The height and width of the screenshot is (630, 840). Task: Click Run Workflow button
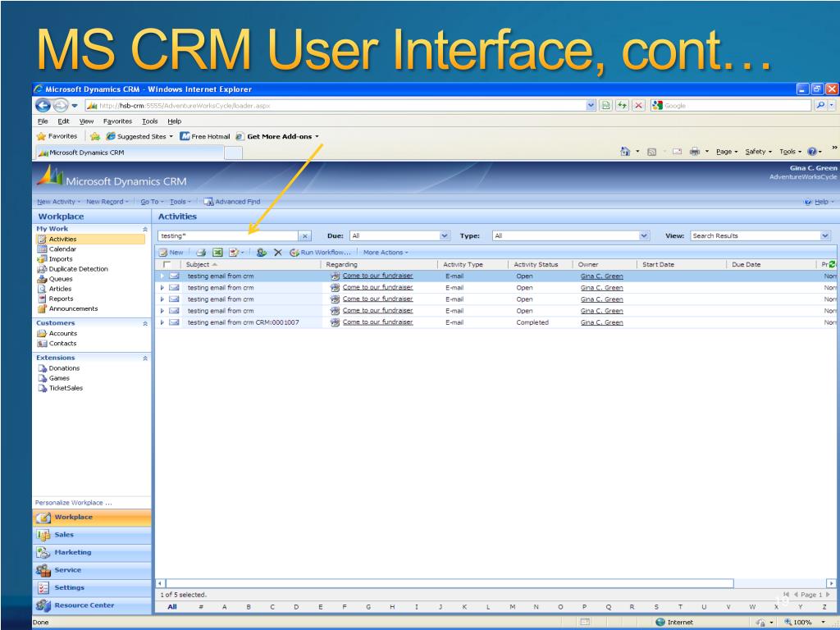point(320,253)
